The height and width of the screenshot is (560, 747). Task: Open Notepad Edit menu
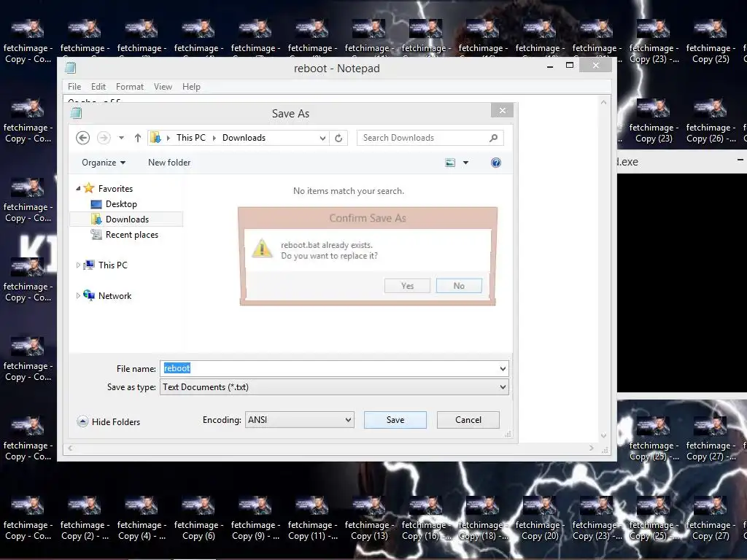point(98,87)
